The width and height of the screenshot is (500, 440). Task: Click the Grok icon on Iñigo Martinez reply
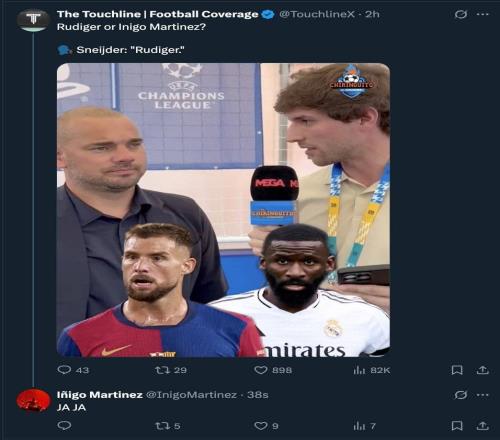coord(461,395)
